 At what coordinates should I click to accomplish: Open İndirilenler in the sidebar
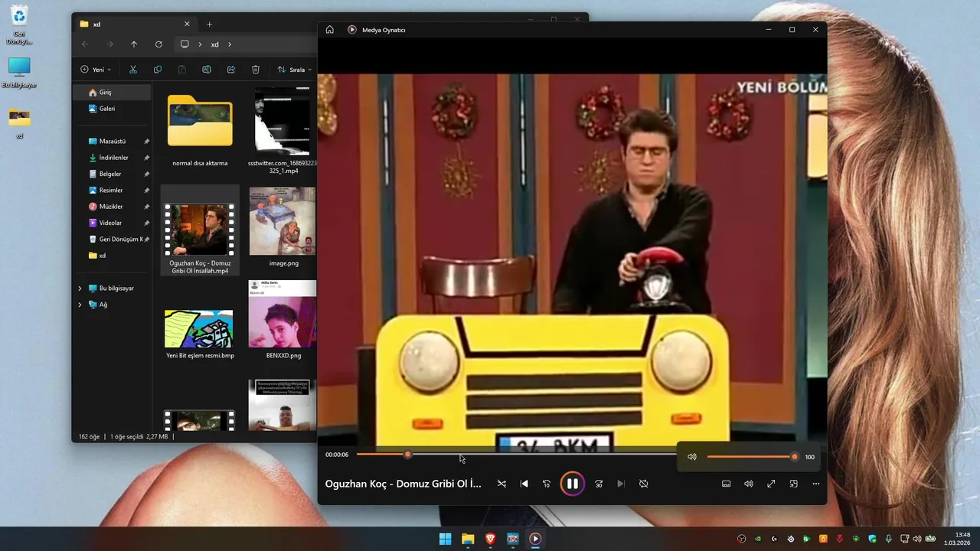pyautogui.click(x=113, y=158)
